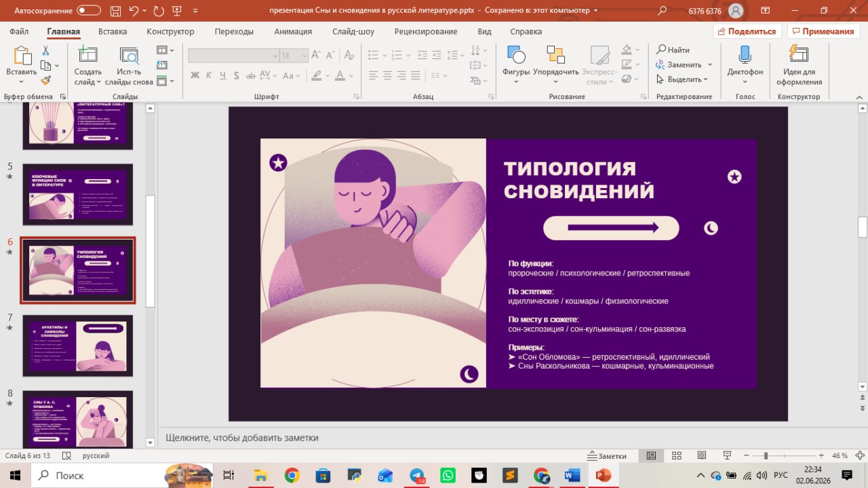
Task: Click the Windows Start button
Action: (15, 475)
